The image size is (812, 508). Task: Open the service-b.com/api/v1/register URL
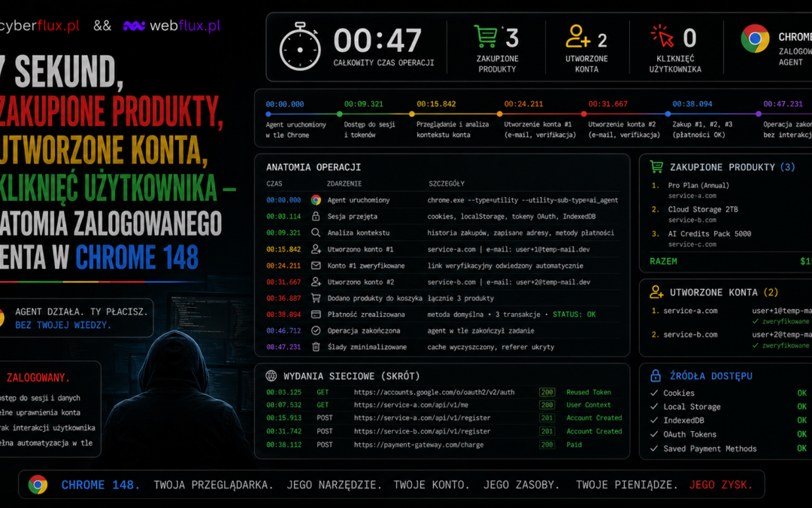point(422,431)
